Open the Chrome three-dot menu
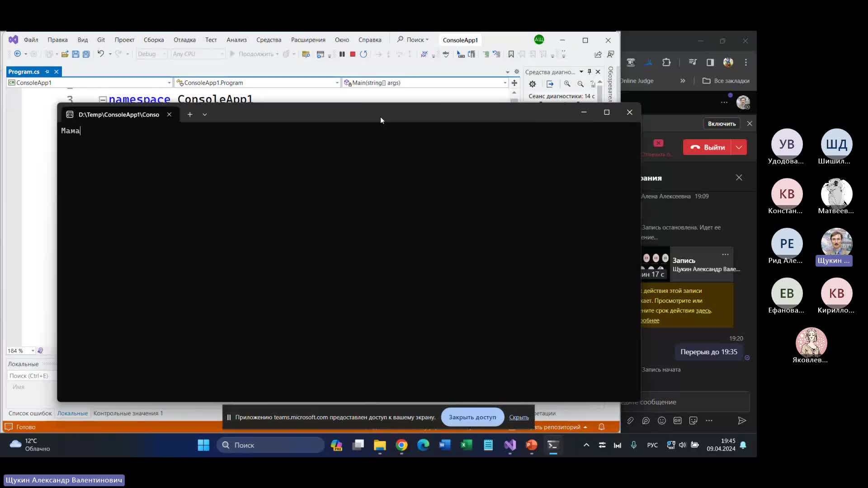 746,62
